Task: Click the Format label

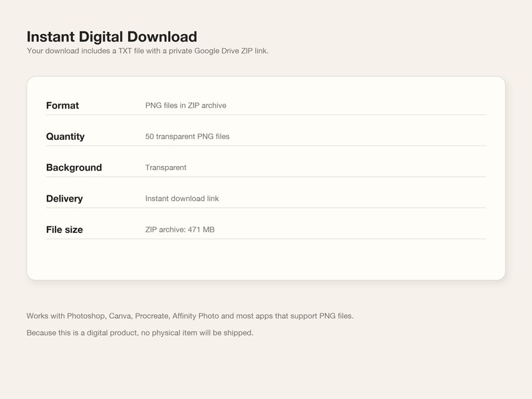Action: [62, 105]
